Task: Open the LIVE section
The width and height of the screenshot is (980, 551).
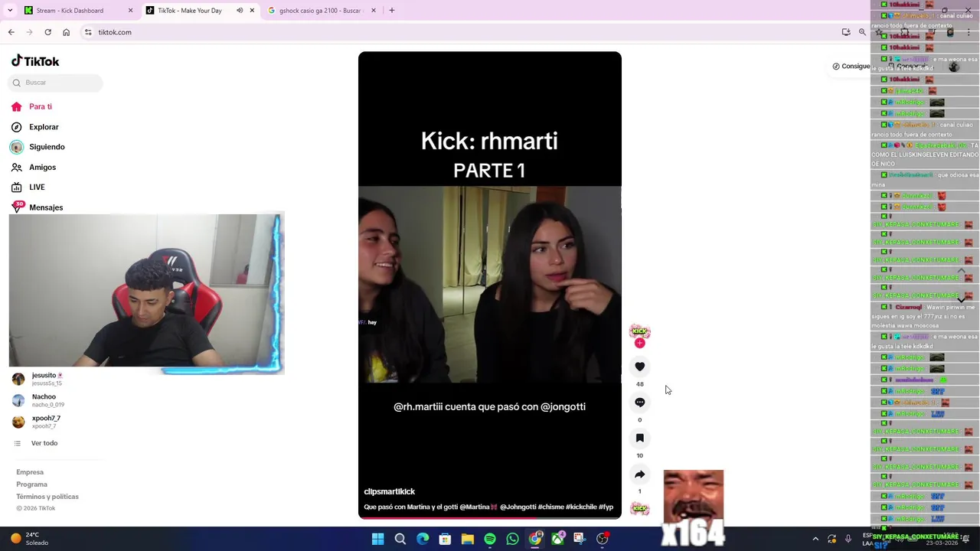Action: point(28,187)
